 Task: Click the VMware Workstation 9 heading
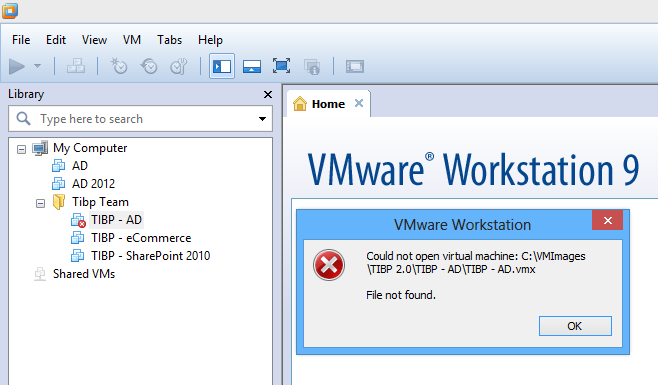coord(473,170)
